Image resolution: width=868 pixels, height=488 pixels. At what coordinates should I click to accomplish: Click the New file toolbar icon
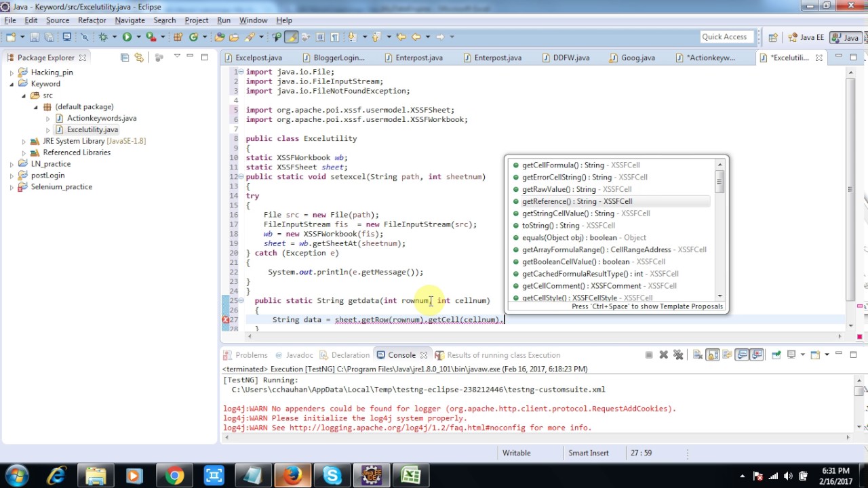tap(10, 37)
